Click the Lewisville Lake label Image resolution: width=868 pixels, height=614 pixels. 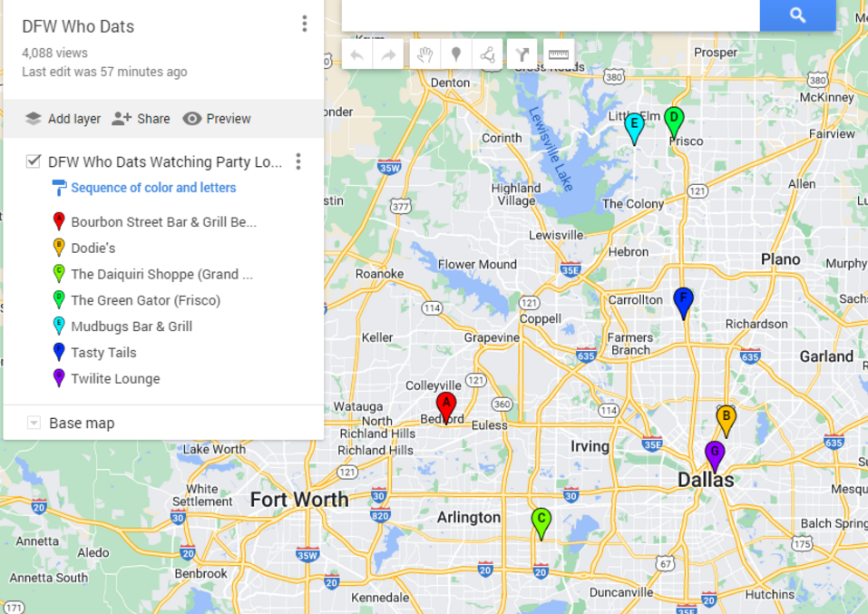pos(550,149)
